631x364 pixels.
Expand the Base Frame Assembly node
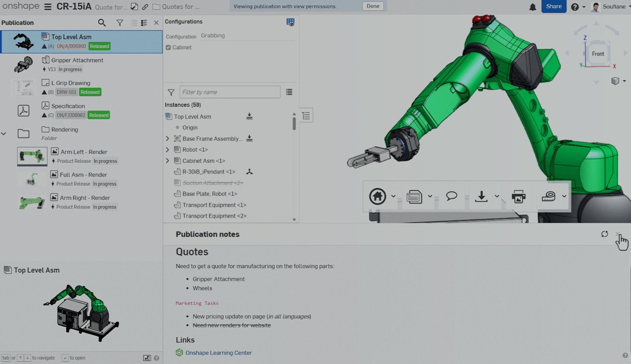click(x=167, y=139)
